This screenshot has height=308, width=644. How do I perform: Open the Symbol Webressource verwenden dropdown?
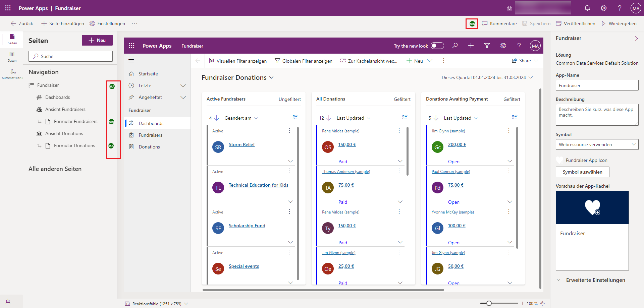click(x=597, y=144)
